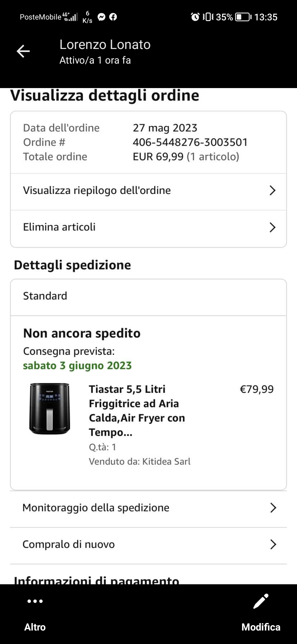This screenshot has width=297, height=644.
Task: Open the Tiastar air fryer product title
Action: 137,411
